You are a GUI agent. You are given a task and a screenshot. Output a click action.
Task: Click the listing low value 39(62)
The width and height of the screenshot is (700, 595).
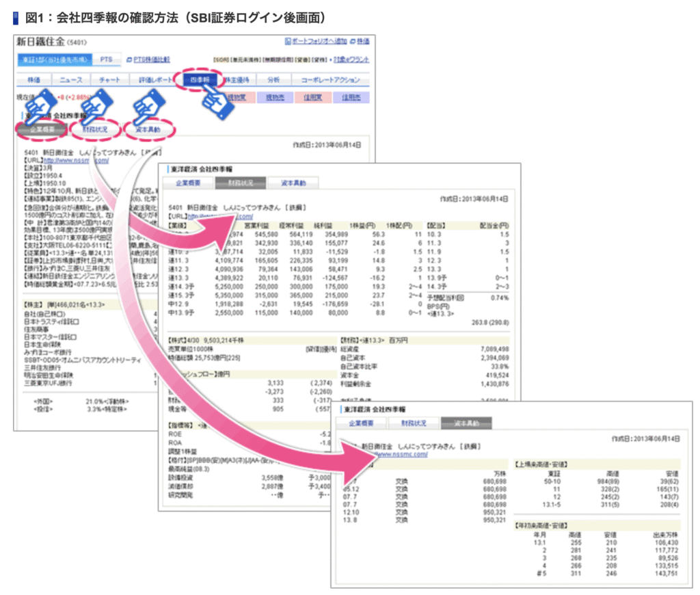click(x=669, y=481)
